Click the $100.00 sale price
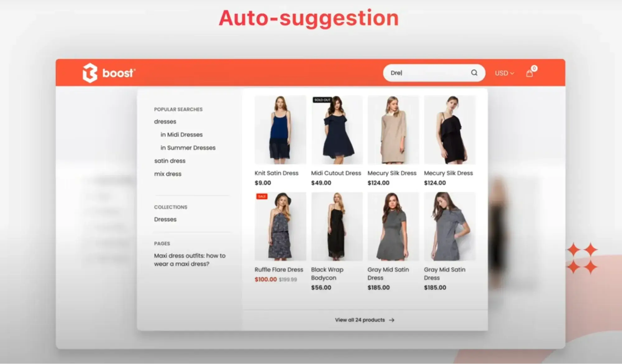 (265, 279)
